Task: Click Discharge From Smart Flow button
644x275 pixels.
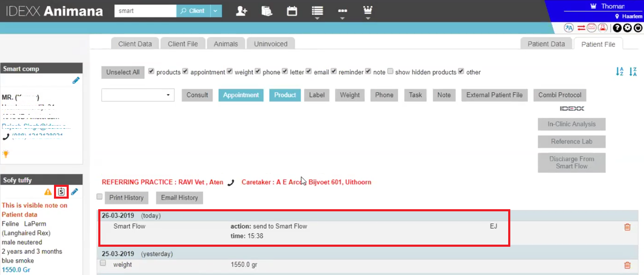Action: [x=571, y=162]
